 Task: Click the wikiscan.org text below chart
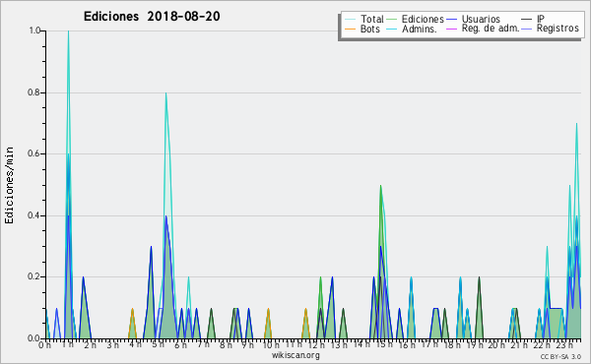295,355
